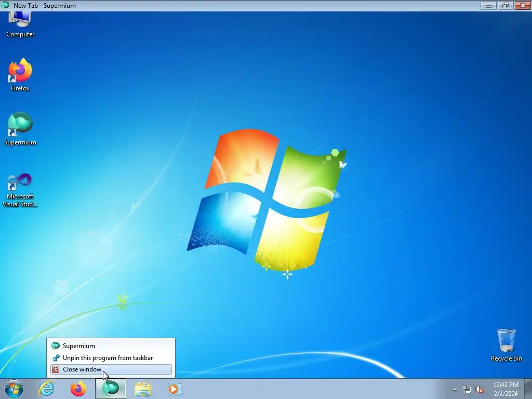
Task: Open Windows Explorer from the taskbar
Action: pyautogui.click(x=143, y=389)
